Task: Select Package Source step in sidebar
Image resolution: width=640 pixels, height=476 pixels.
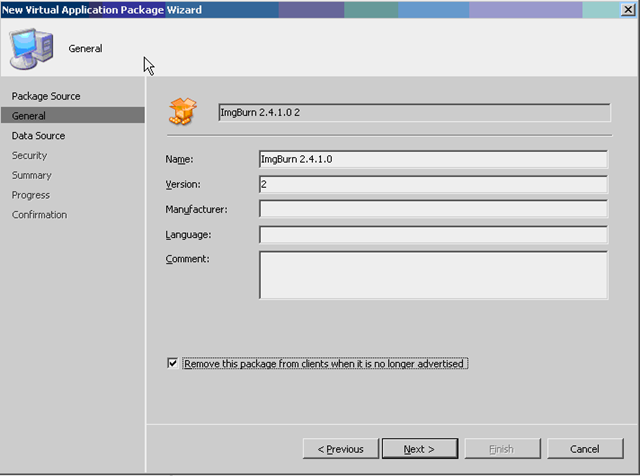Action: (x=46, y=96)
